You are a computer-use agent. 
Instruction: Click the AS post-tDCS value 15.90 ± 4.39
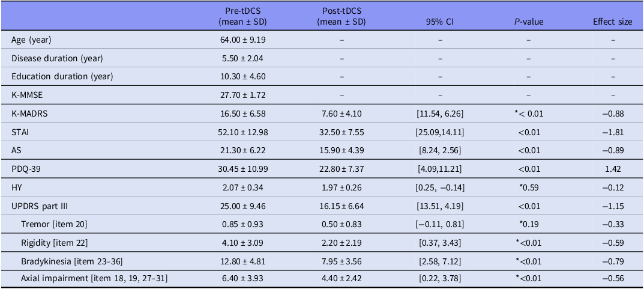[342, 150]
